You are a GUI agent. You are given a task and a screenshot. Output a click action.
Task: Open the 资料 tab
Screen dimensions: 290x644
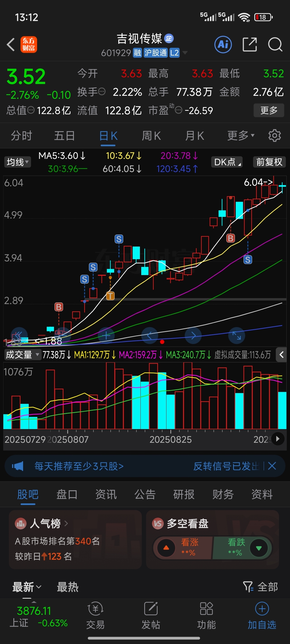(262, 494)
